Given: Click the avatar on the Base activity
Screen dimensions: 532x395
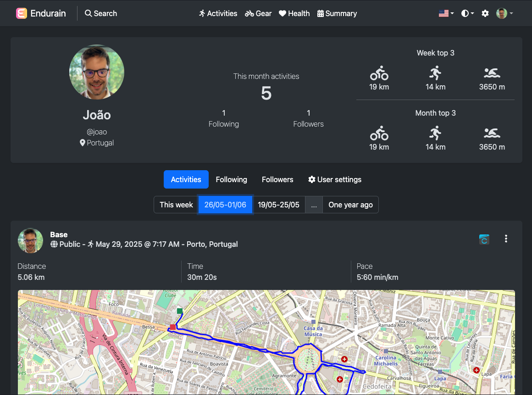Looking at the screenshot, I should [x=31, y=240].
